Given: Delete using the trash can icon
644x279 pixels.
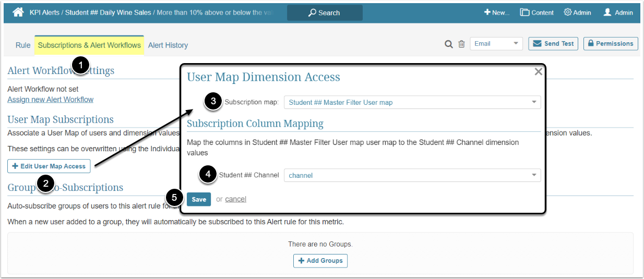Looking at the screenshot, I should tap(461, 44).
